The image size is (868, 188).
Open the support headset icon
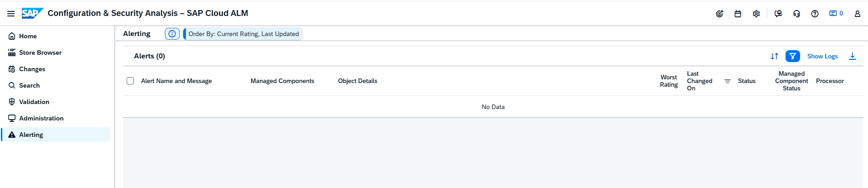click(796, 14)
